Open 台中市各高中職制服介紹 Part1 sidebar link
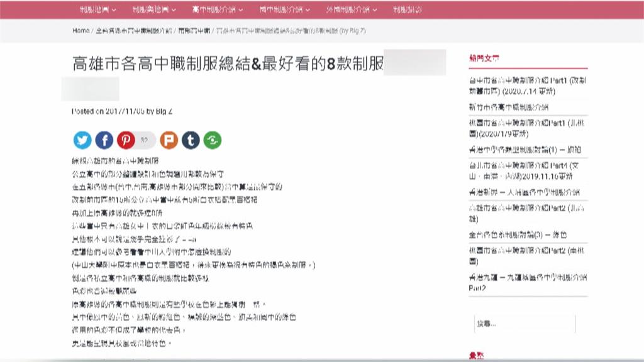 click(528, 85)
